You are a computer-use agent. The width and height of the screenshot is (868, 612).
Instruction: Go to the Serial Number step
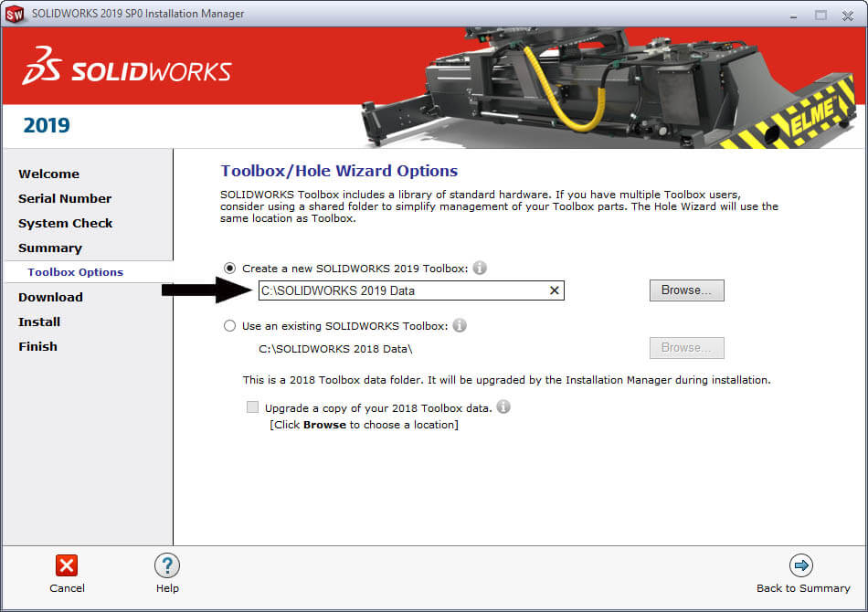coord(65,198)
